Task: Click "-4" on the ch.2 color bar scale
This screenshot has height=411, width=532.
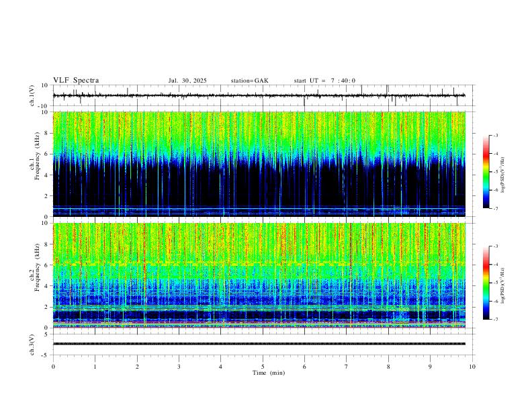Action: click(495, 265)
